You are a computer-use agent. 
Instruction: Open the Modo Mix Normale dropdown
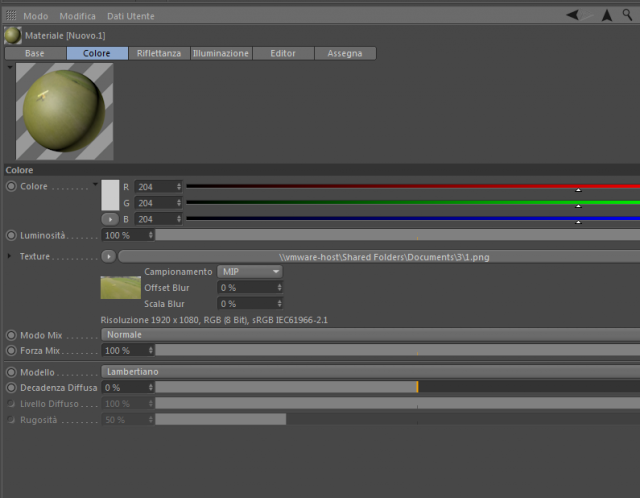click(371, 335)
